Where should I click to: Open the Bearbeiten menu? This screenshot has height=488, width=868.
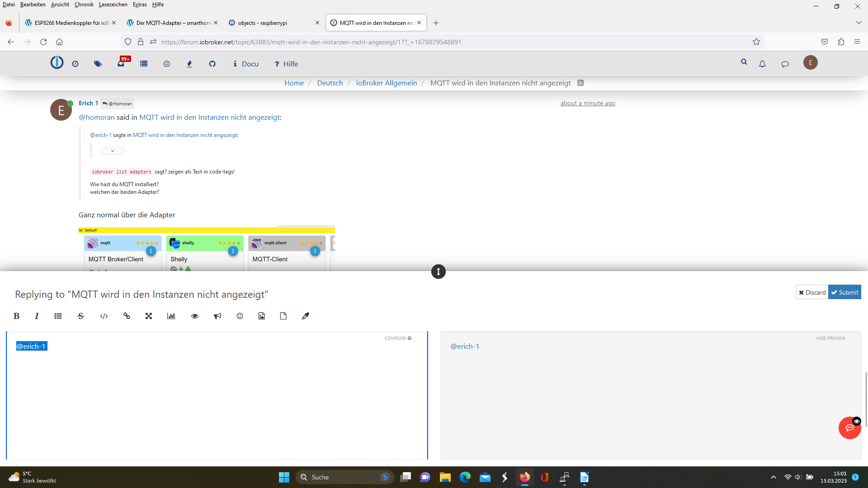tap(33, 5)
